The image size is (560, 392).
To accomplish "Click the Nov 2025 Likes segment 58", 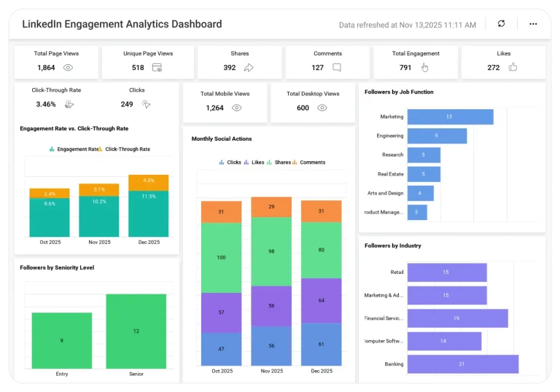I will (x=271, y=306).
